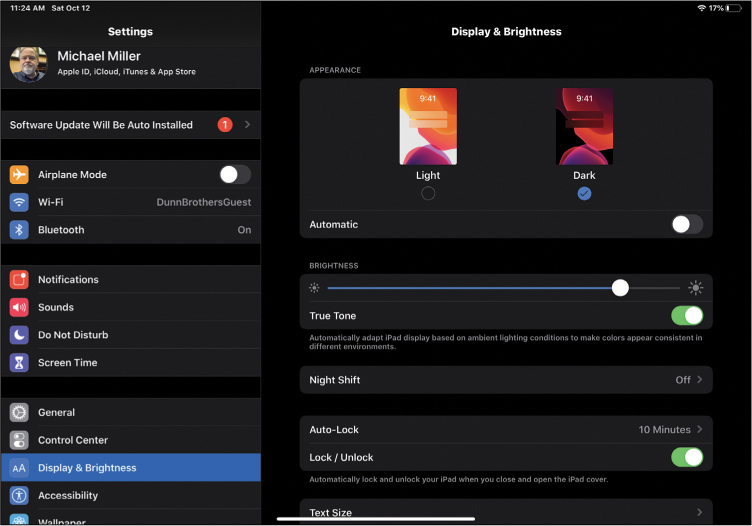The height and width of the screenshot is (526, 752).
Task: Enable the Automatic appearance switch
Action: (x=687, y=225)
